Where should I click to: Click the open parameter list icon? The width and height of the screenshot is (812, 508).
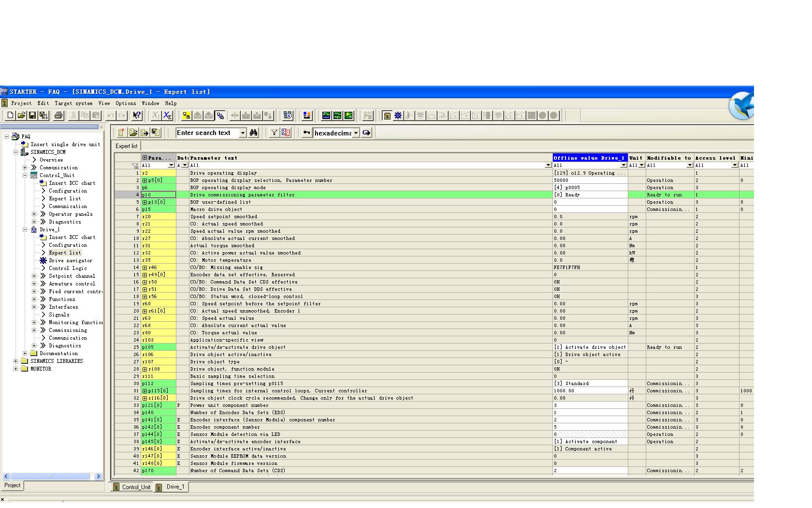(x=133, y=133)
